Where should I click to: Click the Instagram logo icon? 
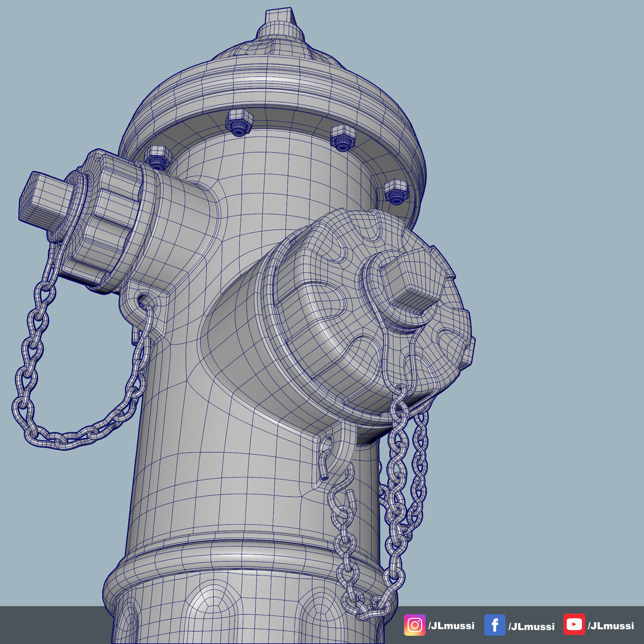click(x=415, y=625)
